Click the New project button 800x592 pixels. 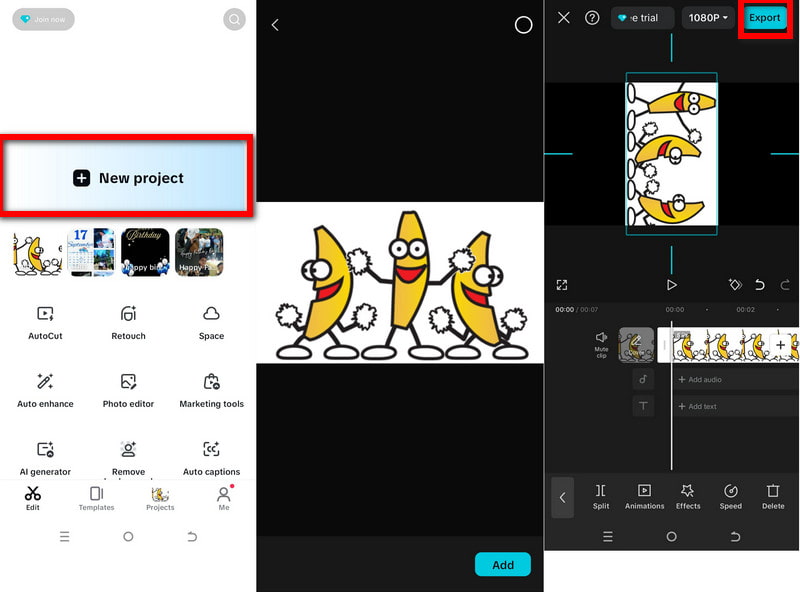click(x=128, y=178)
